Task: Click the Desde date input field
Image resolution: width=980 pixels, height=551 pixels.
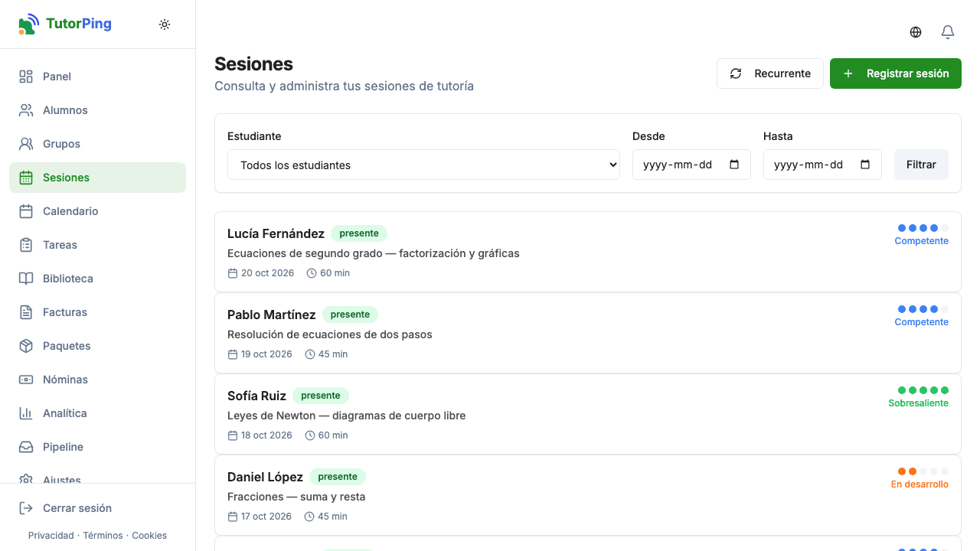Action: point(691,165)
